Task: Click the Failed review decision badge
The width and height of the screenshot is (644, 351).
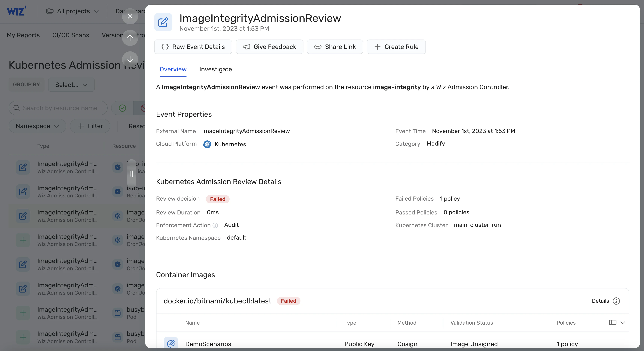Action: [x=217, y=199]
